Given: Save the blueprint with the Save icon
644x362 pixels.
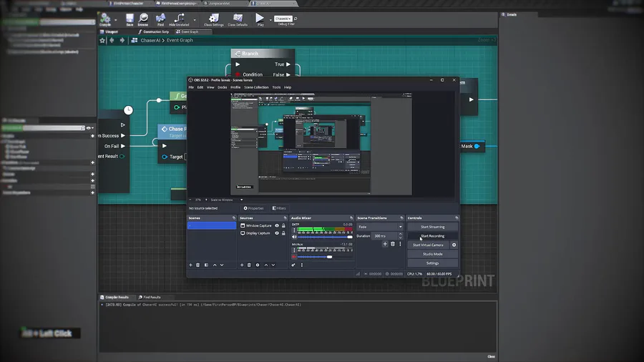Looking at the screenshot, I should (130, 19).
